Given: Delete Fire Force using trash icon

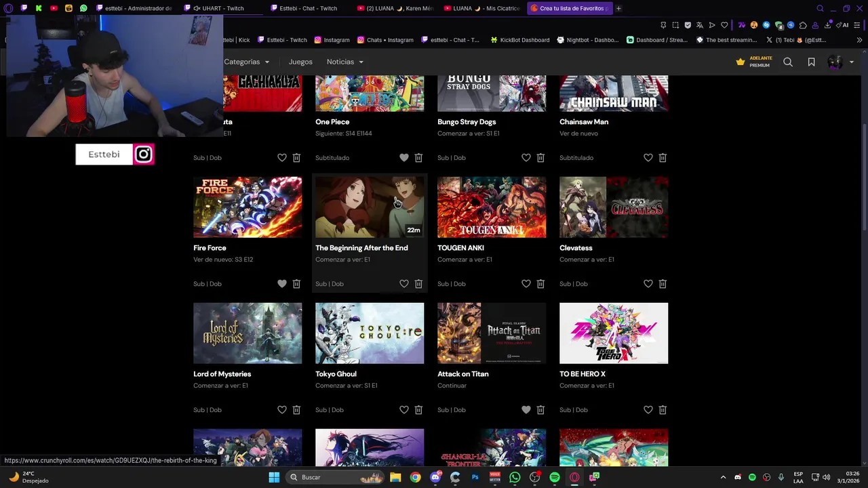Looking at the screenshot, I should (296, 284).
